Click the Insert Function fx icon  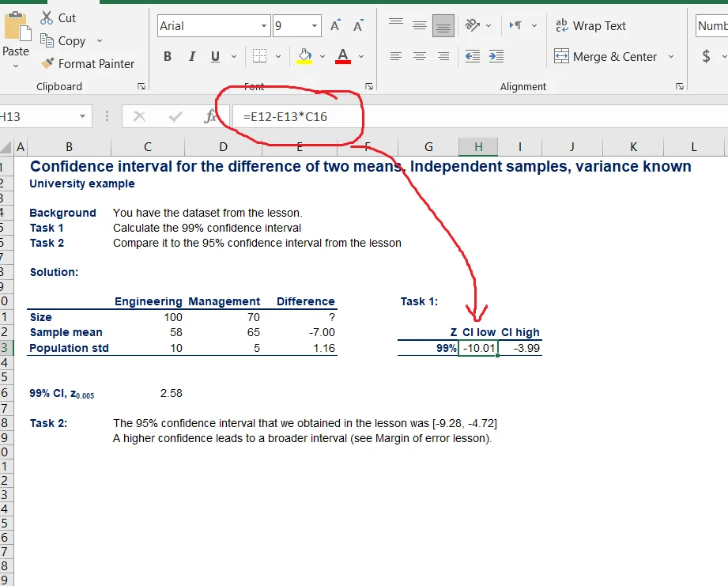point(210,117)
